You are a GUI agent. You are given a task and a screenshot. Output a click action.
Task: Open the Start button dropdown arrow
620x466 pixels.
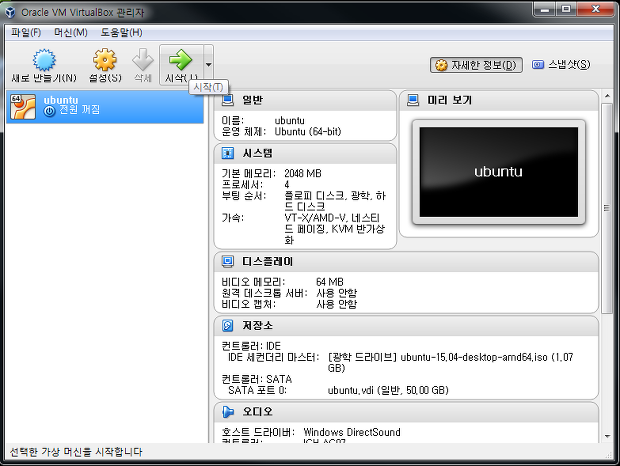pyautogui.click(x=208, y=64)
